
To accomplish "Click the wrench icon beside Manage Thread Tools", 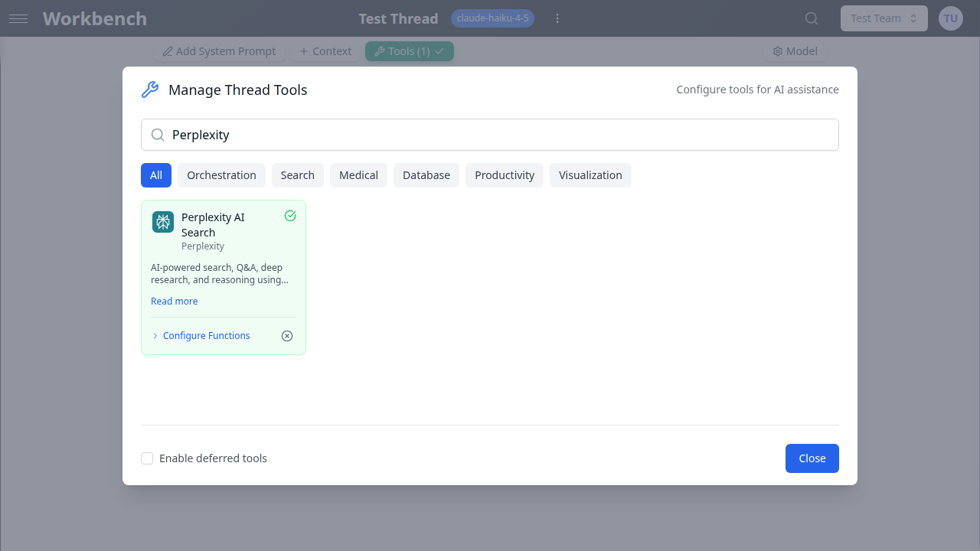I will (x=149, y=90).
